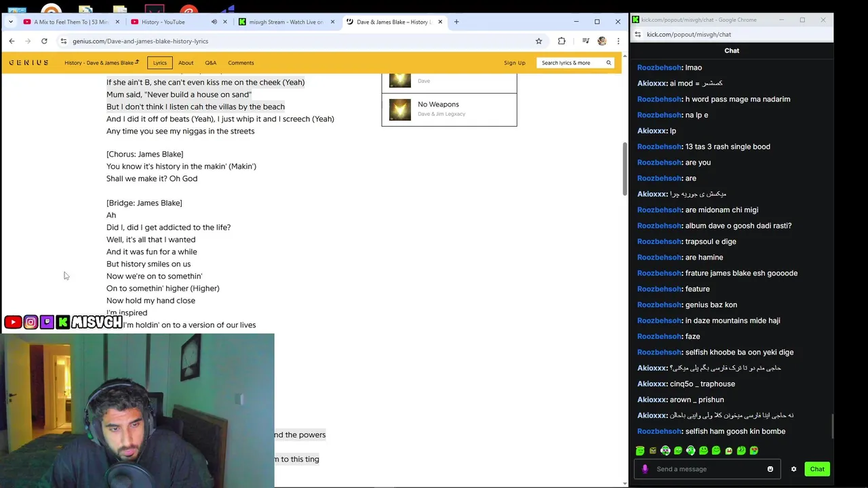Screen dimensions: 868x488
Task: Close the misvgh Stream tab
Action: [x=333, y=22]
